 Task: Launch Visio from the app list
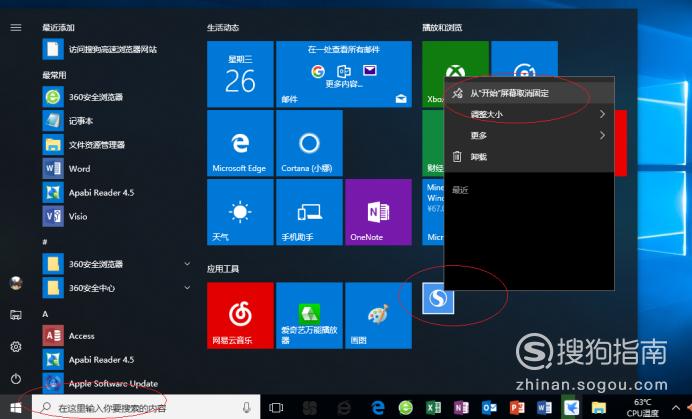coord(117,216)
